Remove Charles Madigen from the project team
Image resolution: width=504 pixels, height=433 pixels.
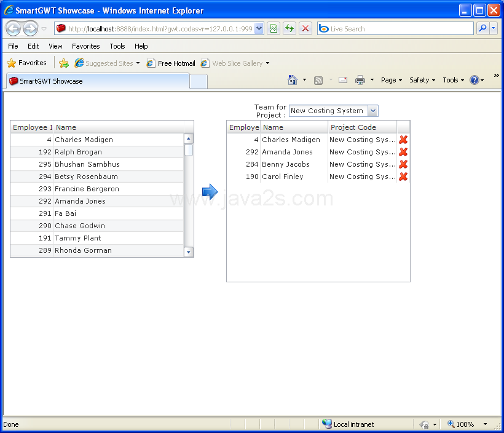pyautogui.click(x=403, y=140)
